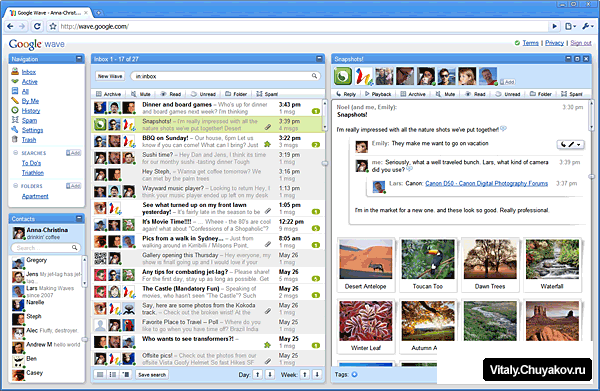The image size is (600, 391).
Task: Open the Active waves navigation item
Action: click(x=29, y=81)
